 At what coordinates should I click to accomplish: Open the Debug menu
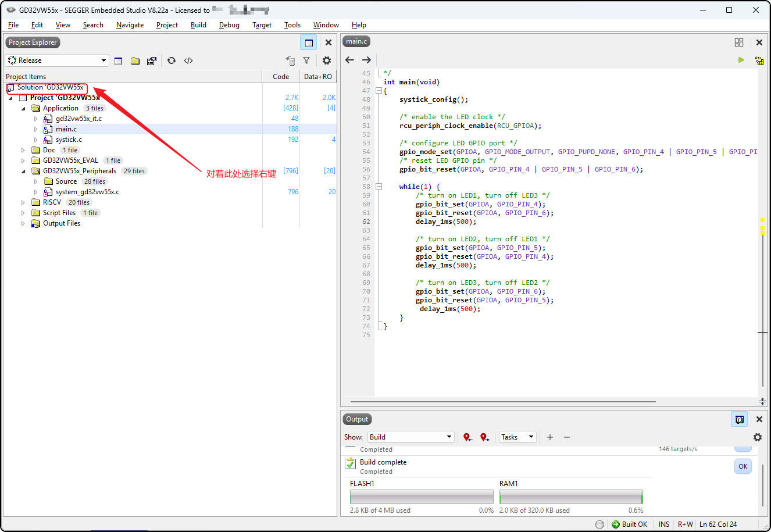(x=229, y=25)
